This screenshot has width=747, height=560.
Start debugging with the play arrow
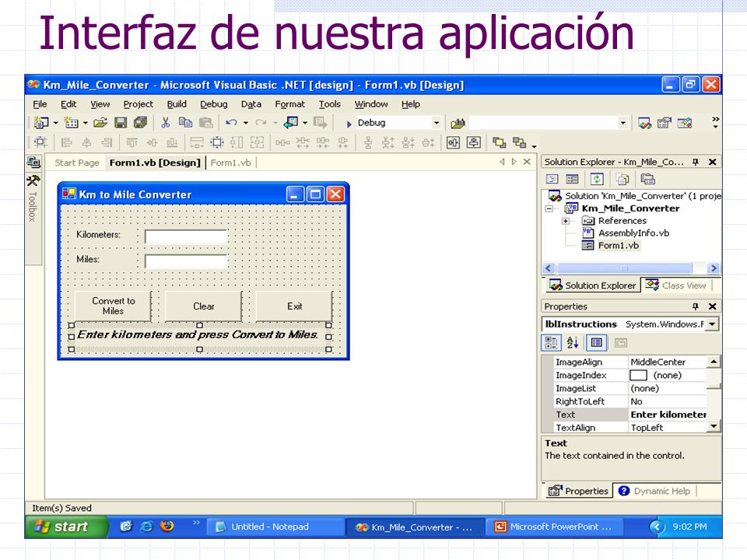click(349, 124)
